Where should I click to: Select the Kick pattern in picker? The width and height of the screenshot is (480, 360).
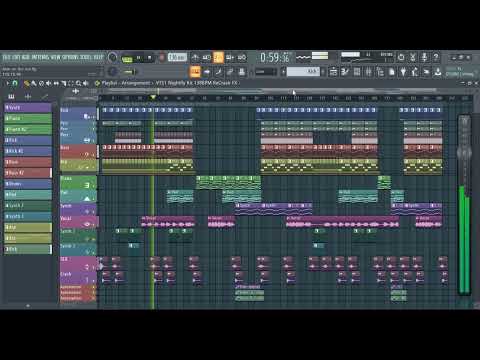pos(28,140)
